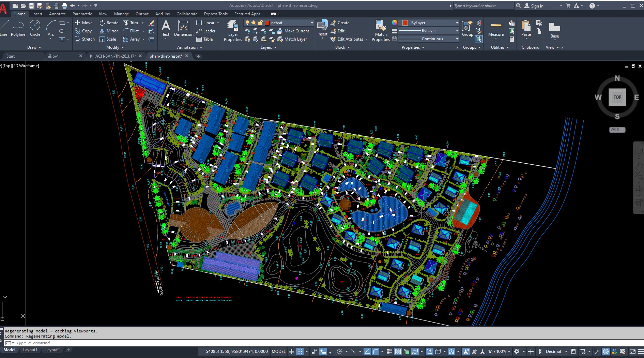This screenshot has height=358, width=644.
Task: Toggle ortho mode on status bar
Action: (x=332, y=352)
